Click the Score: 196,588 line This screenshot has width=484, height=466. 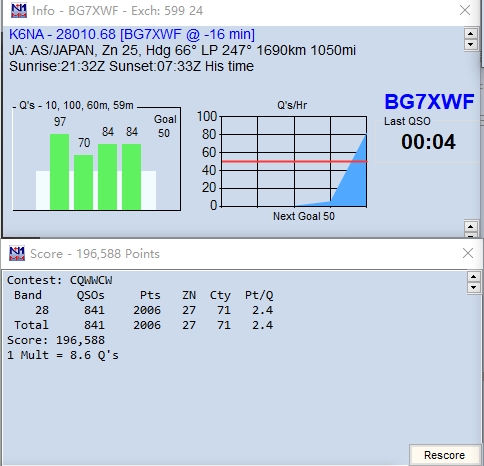[x=56, y=340]
